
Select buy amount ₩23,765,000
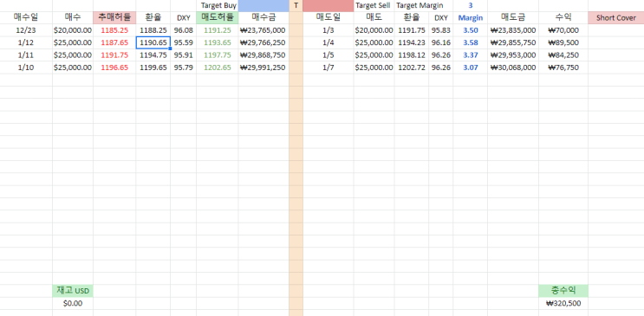[263, 30]
